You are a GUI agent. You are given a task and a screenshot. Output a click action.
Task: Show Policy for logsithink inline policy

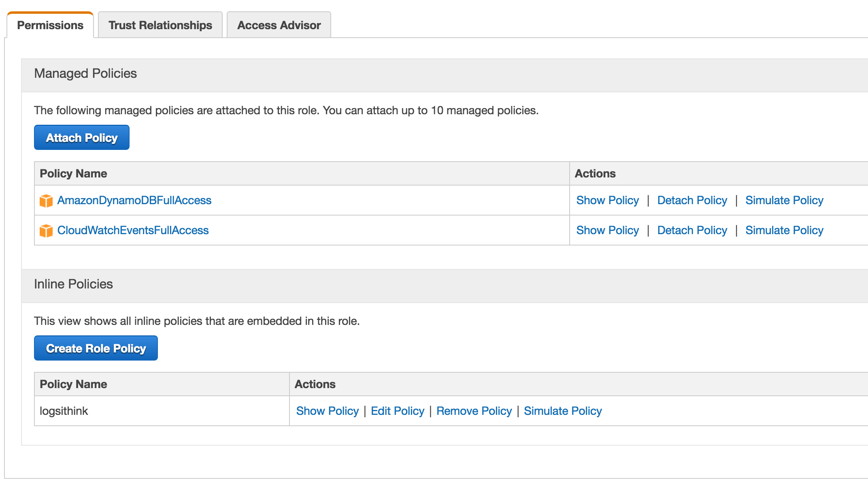(328, 411)
